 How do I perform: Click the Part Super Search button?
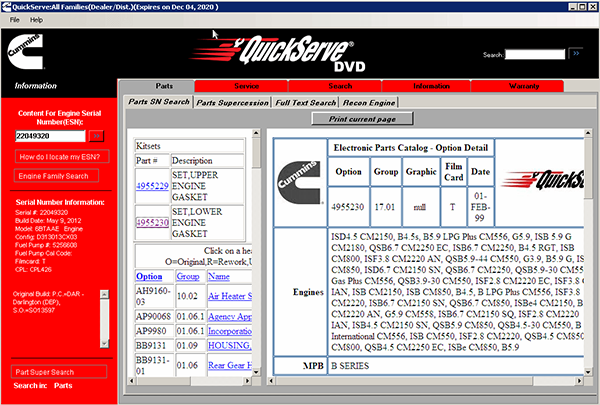(59, 372)
